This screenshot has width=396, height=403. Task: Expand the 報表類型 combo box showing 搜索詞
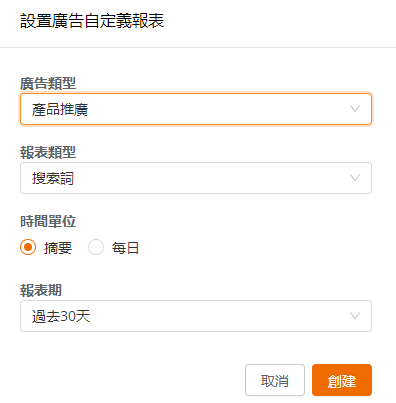click(196, 178)
